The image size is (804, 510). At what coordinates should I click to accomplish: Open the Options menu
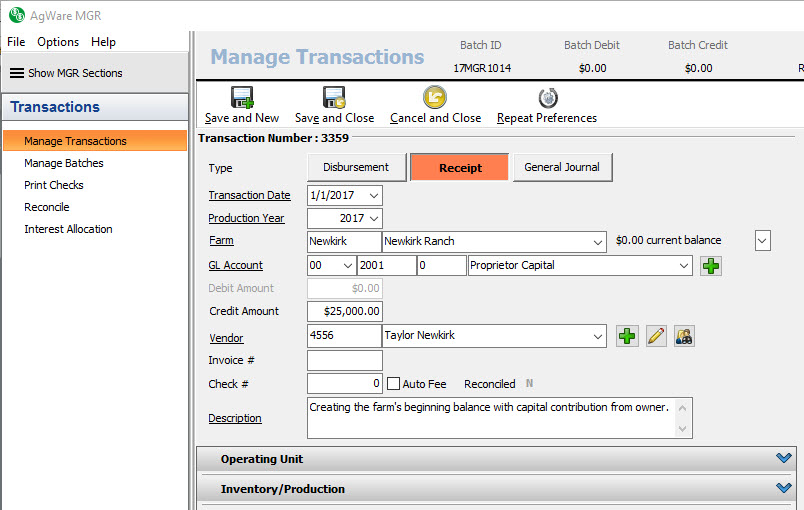click(58, 42)
